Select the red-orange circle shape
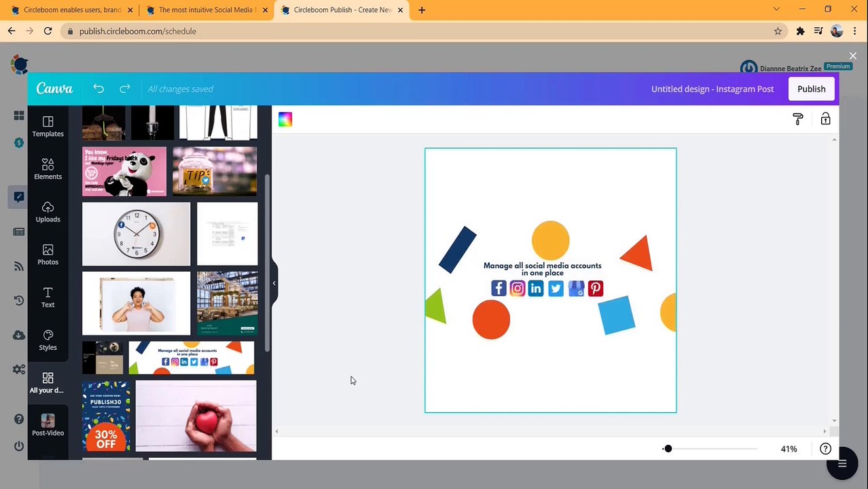 tap(491, 320)
